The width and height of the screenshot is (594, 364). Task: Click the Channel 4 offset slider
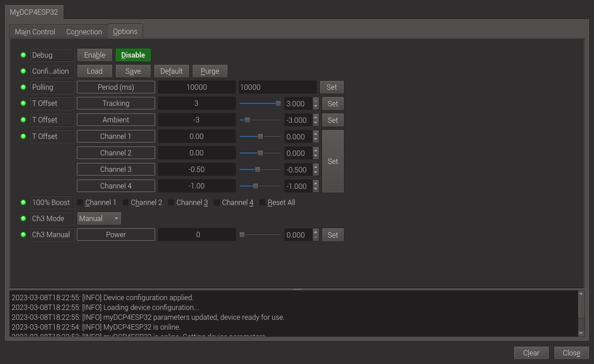260,186
